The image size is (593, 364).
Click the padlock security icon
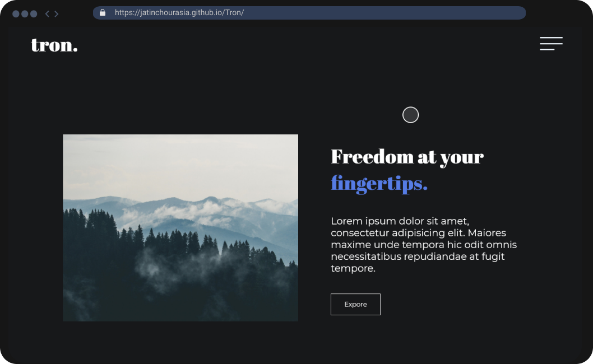pos(103,12)
